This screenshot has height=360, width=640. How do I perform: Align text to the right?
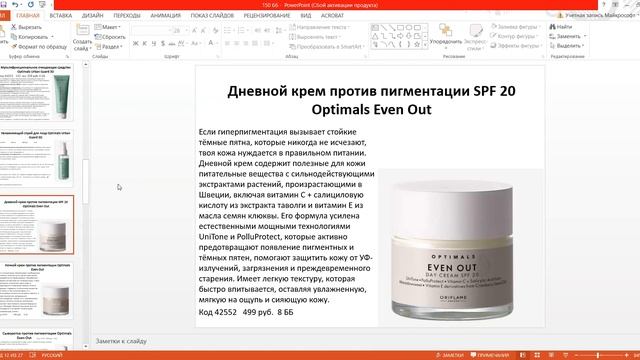246,43
